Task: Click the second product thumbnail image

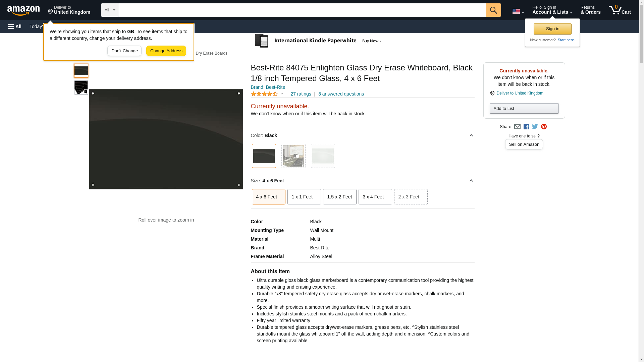Action: (x=81, y=87)
